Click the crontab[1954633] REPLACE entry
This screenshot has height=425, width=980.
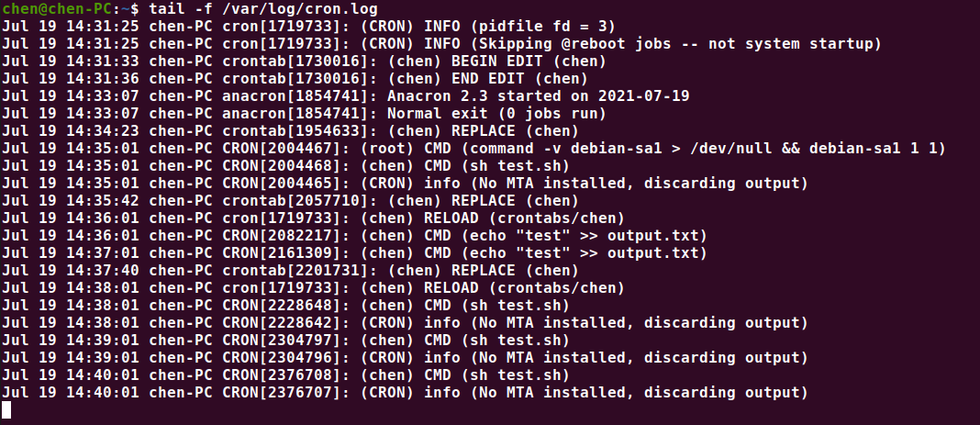pos(291,131)
